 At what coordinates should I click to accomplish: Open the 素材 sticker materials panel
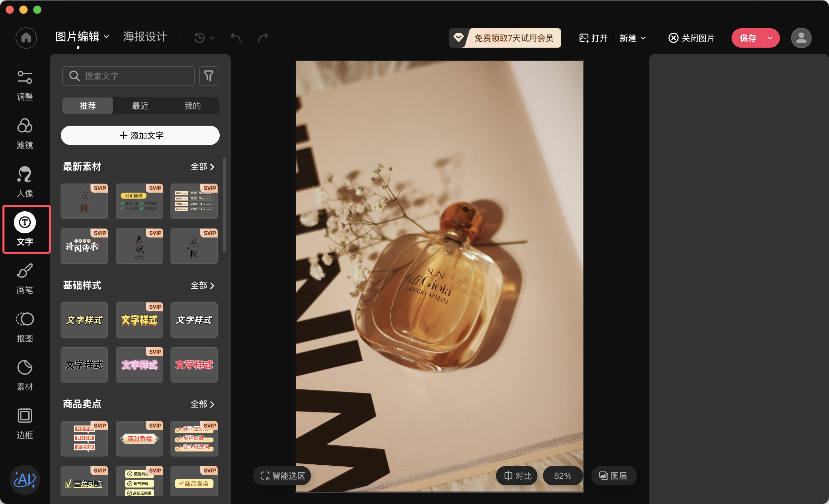coord(25,375)
